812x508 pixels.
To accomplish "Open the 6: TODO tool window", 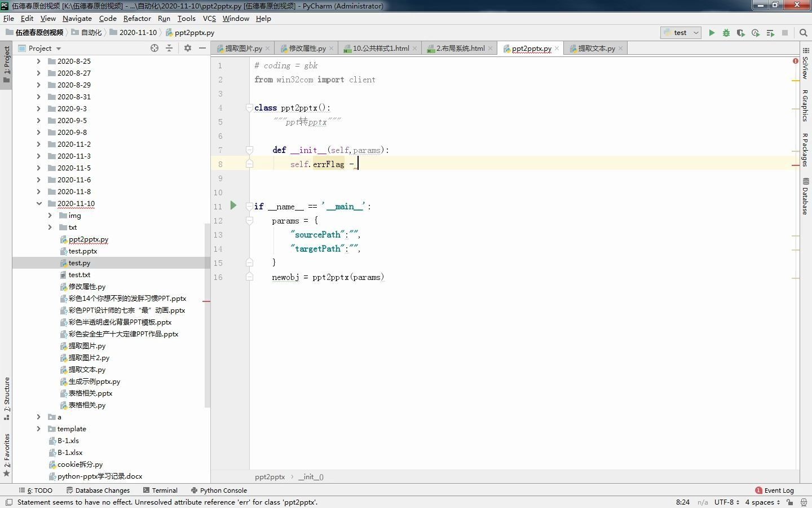I will [36, 490].
